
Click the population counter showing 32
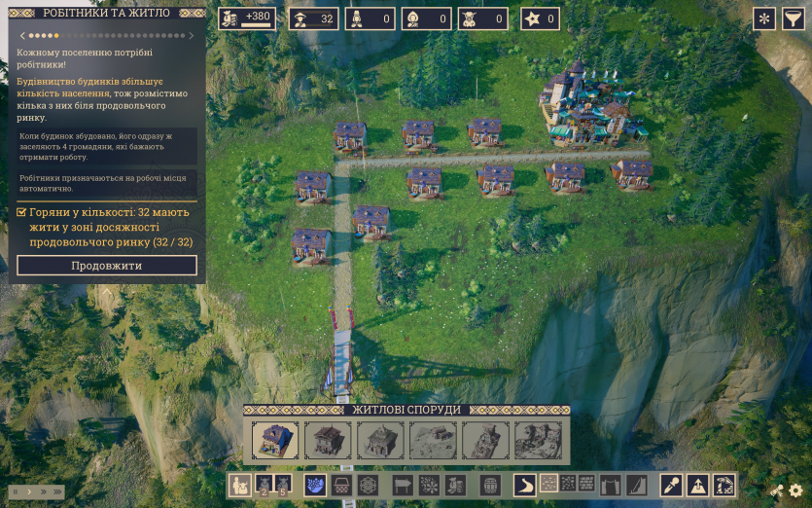coord(313,18)
